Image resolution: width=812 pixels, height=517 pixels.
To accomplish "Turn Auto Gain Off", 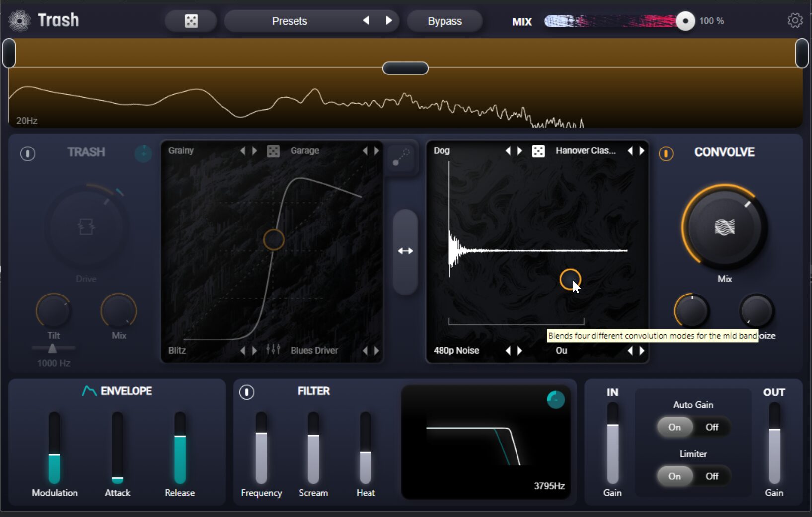I will click(x=712, y=427).
